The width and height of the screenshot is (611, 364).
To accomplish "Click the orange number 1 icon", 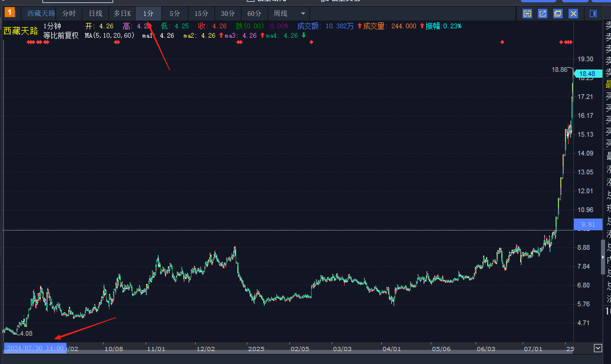I will 10,13.
